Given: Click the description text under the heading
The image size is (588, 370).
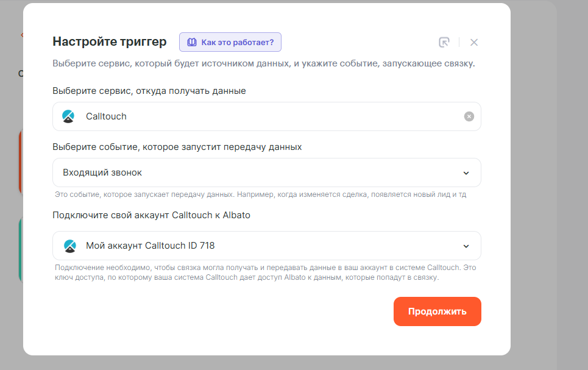Looking at the screenshot, I should pos(263,63).
